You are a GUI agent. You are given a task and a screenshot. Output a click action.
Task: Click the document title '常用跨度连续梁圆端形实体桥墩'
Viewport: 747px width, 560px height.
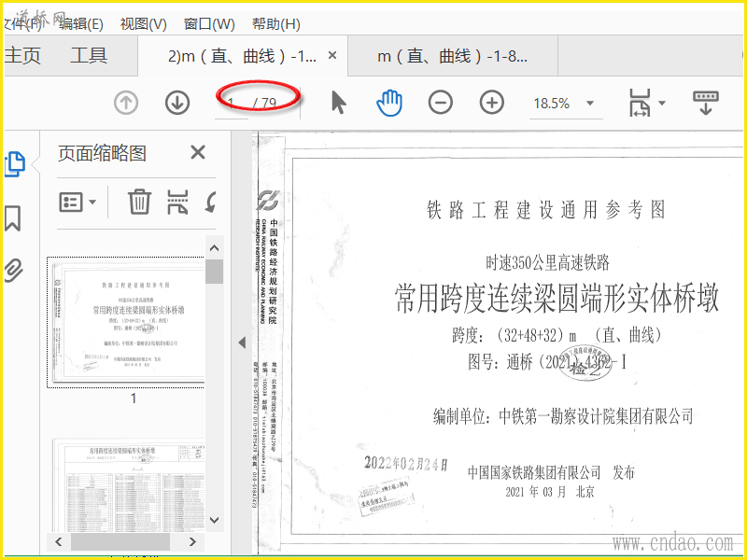[557, 298]
